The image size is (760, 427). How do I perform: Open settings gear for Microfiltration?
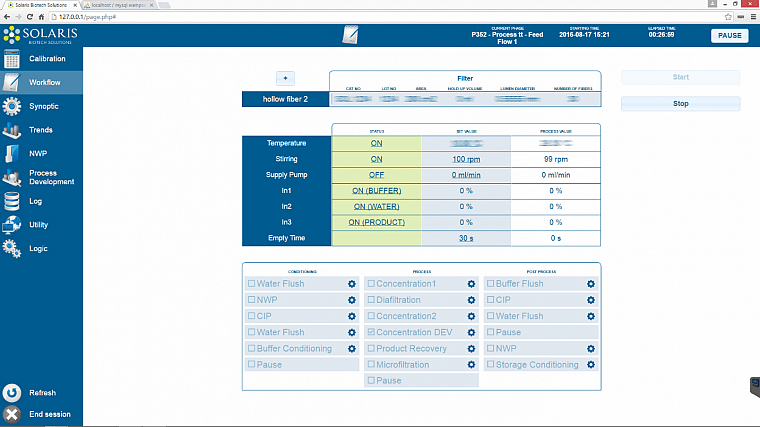point(471,364)
